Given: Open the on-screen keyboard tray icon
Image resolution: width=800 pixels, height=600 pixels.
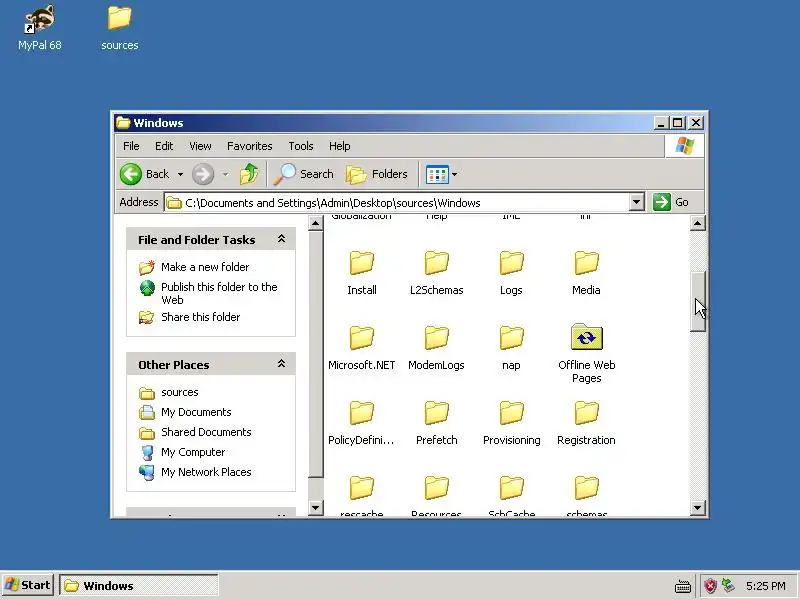Looking at the screenshot, I should point(683,586).
